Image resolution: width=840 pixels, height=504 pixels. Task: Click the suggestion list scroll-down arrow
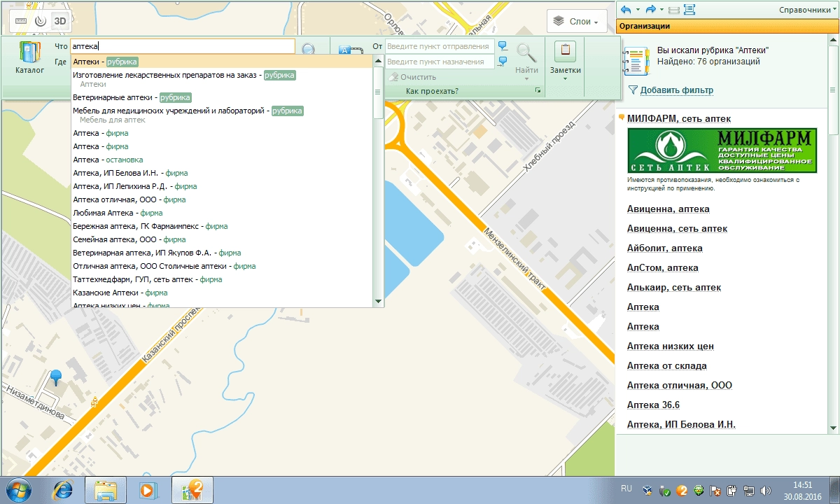point(379,302)
